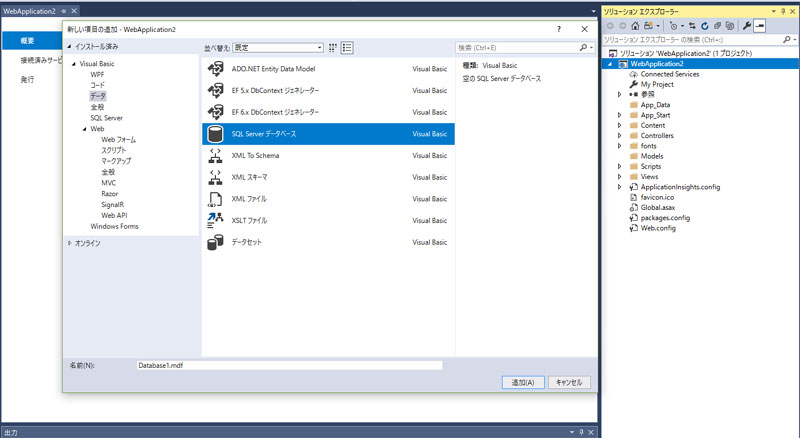Select the データ category

pos(98,96)
